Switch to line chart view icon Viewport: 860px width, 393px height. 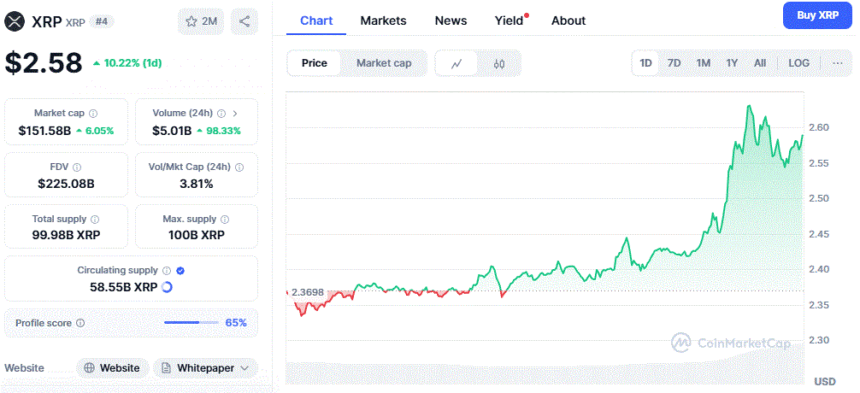(x=456, y=64)
